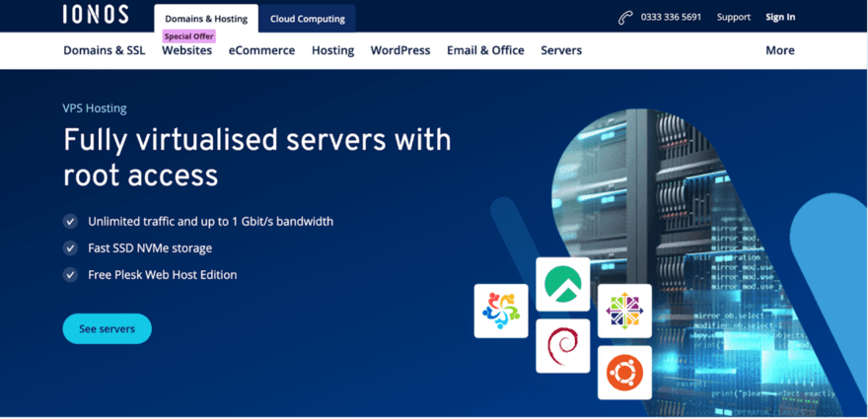Open the eCommerce menu
Viewport: 868px width, 419px height.
pyautogui.click(x=261, y=50)
